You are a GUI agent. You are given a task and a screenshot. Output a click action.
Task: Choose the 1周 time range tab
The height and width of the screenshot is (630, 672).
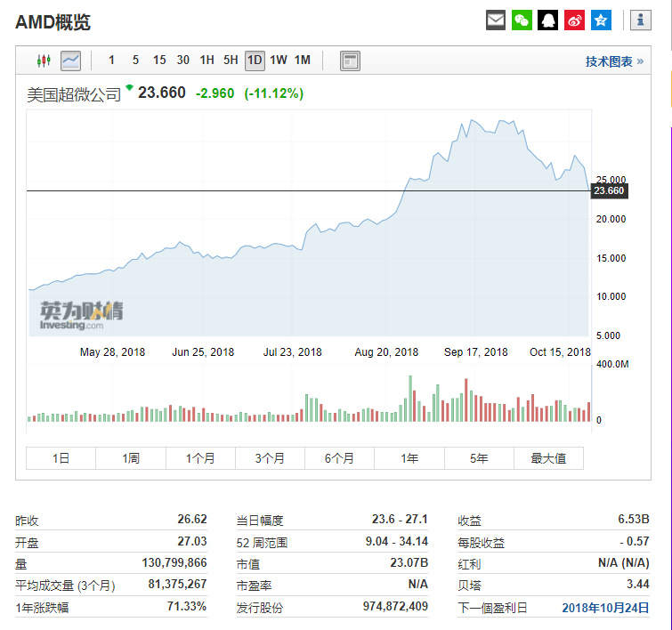click(x=131, y=458)
